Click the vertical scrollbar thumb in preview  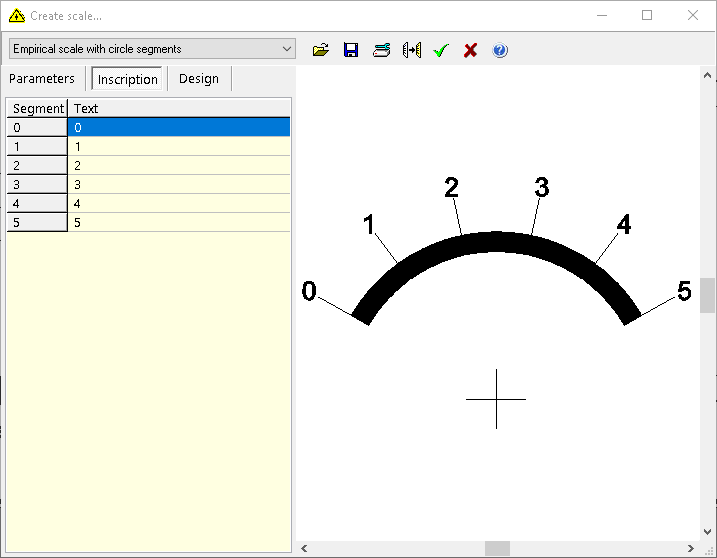pyautogui.click(x=708, y=296)
